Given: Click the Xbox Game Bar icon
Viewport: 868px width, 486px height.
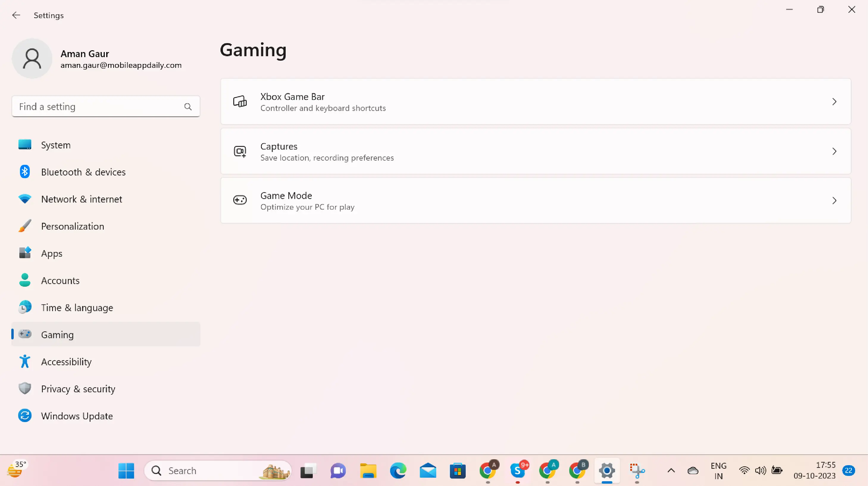Looking at the screenshot, I should [x=240, y=101].
